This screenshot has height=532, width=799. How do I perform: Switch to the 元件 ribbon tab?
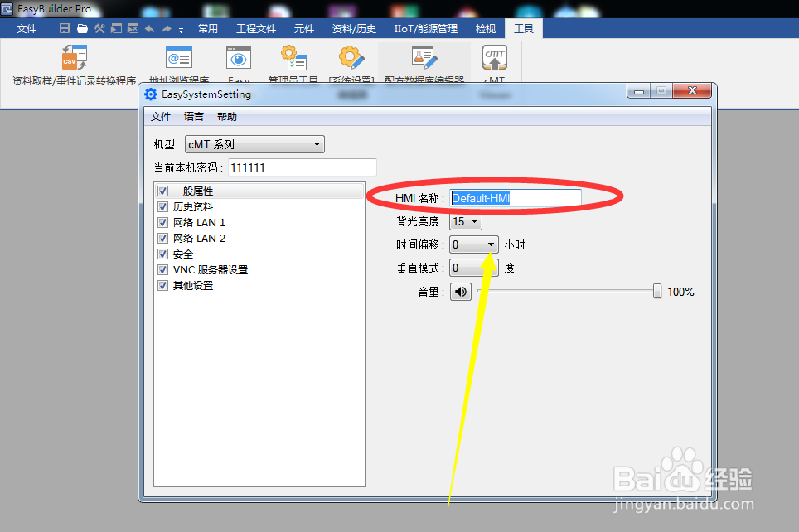pyautogui.click(x=304, y=28)
